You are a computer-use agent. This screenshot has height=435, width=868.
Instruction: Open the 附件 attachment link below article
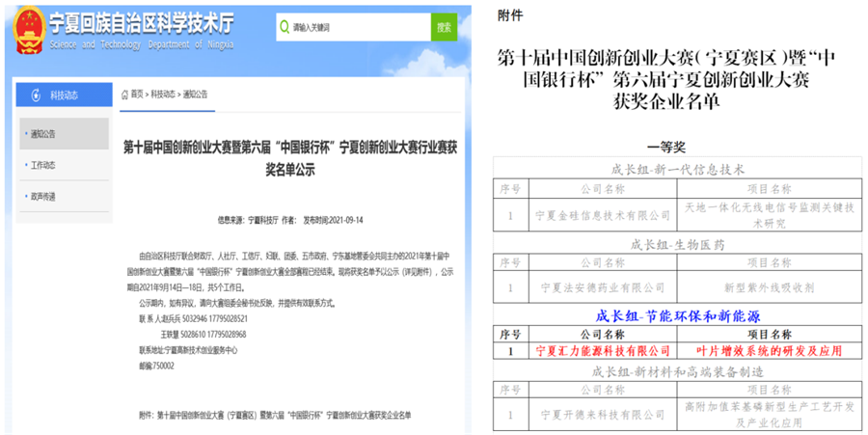click(275, 415)
